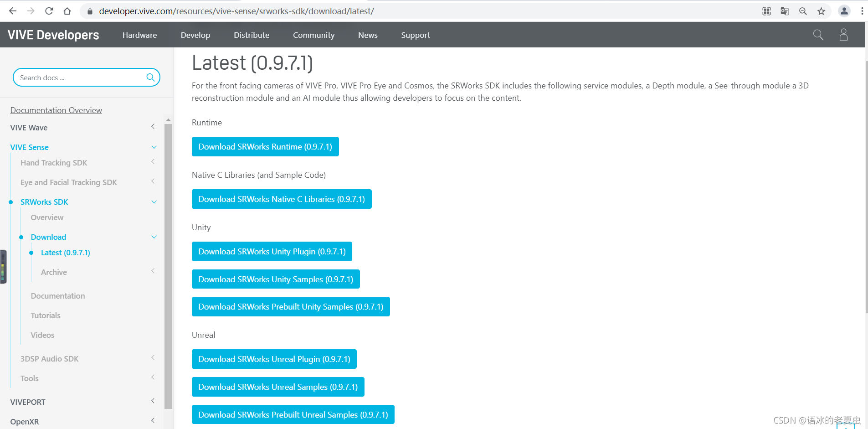Download SRWorks Native C Libraries
Image resolution: width=868 pixels, height=429 pixels.
tap(282, 199)
